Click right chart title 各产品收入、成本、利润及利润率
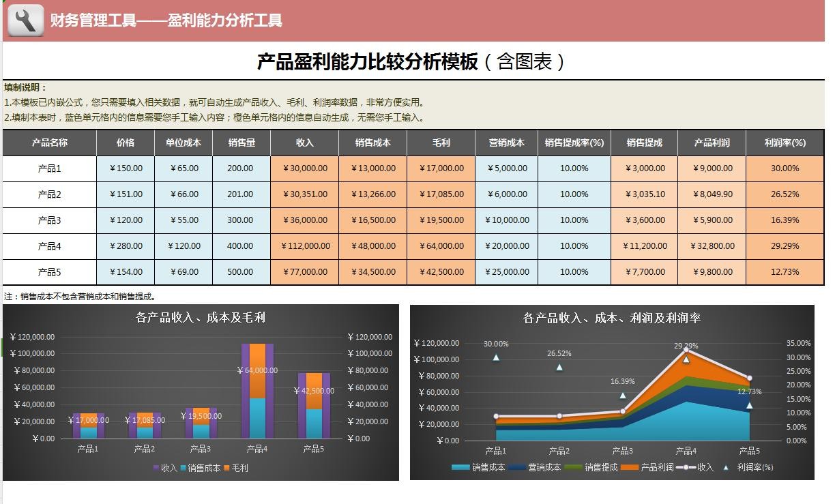This screenshot has height=504, width=835. [x=611, y=318]
